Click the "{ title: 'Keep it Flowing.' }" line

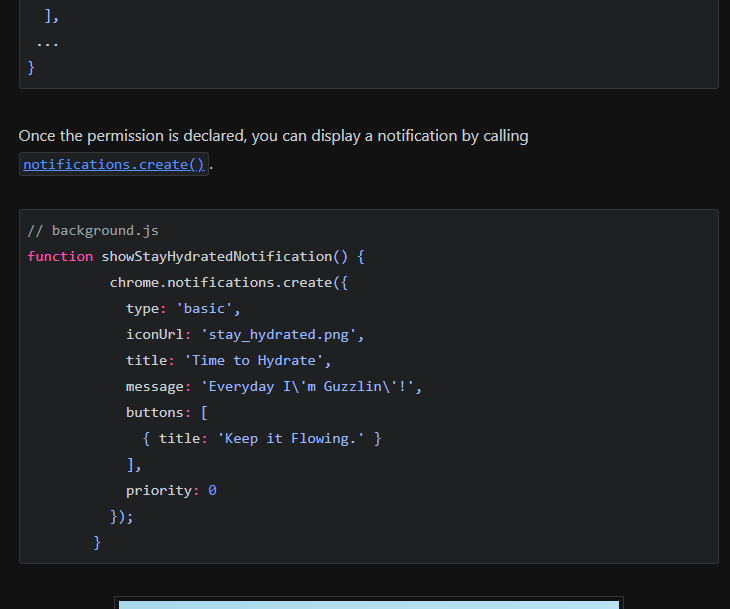(x=262, y=439)
